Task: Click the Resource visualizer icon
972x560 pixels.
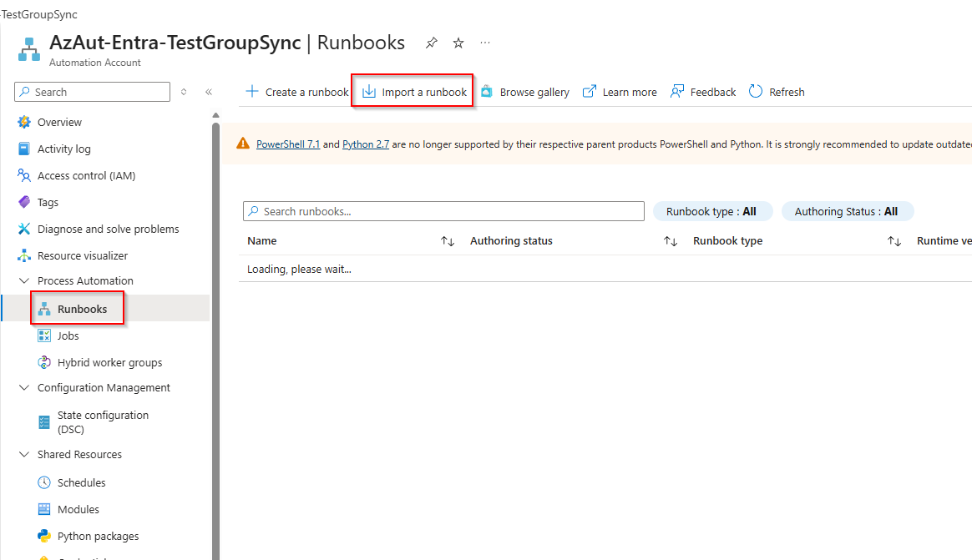Action: click(24, 255)
